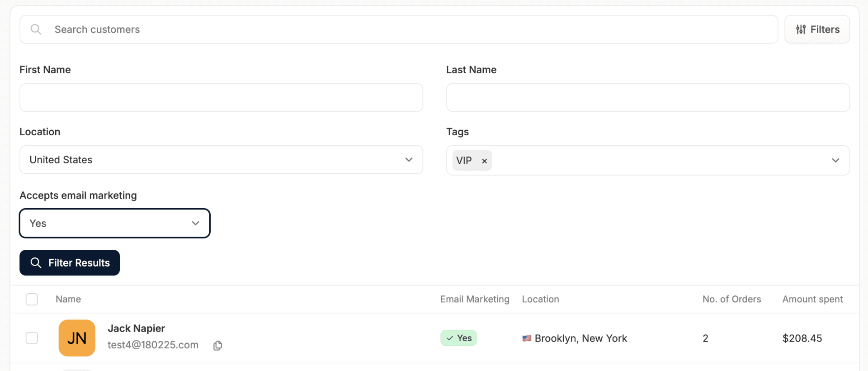Click the JN avatar thumbnail
The image size is (868, 371).
[77, 338]
